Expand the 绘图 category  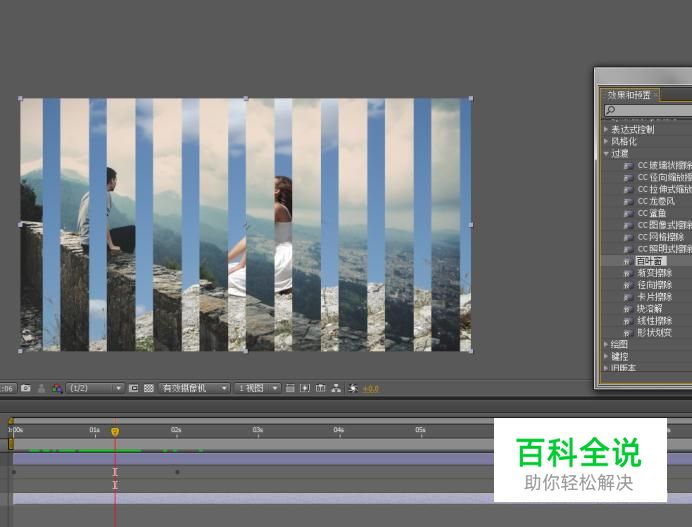pos(606,344)
